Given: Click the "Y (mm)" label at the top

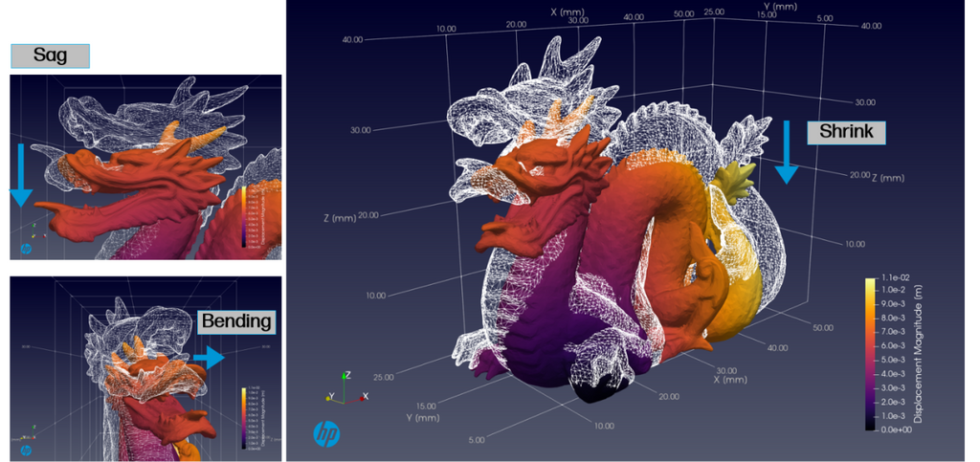Looking at the screenshot, I should 779,7.
